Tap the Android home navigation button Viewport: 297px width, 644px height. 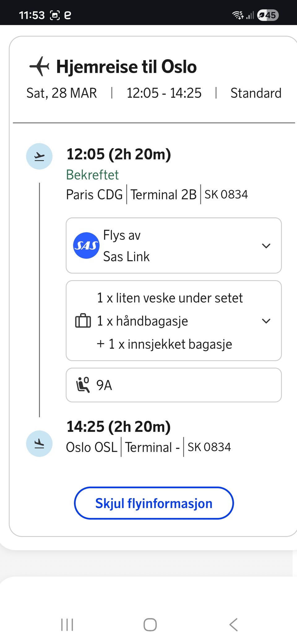pos(150,624)
